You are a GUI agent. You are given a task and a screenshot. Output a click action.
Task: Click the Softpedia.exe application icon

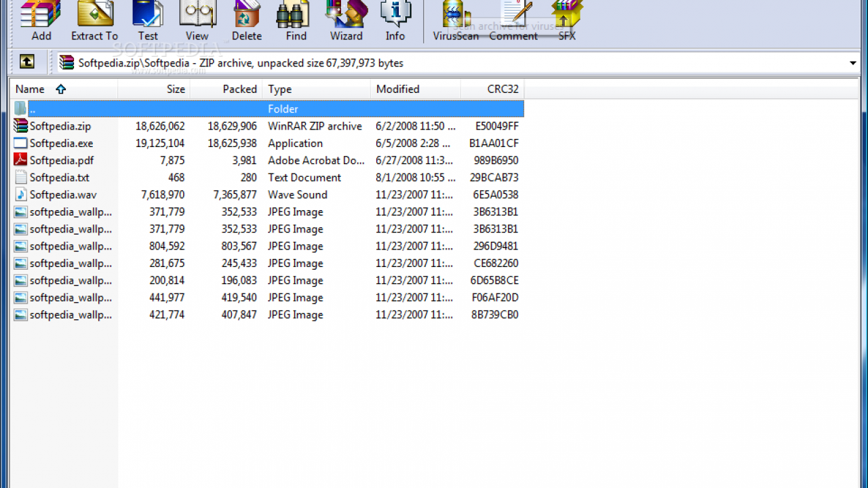coord(20,143)
